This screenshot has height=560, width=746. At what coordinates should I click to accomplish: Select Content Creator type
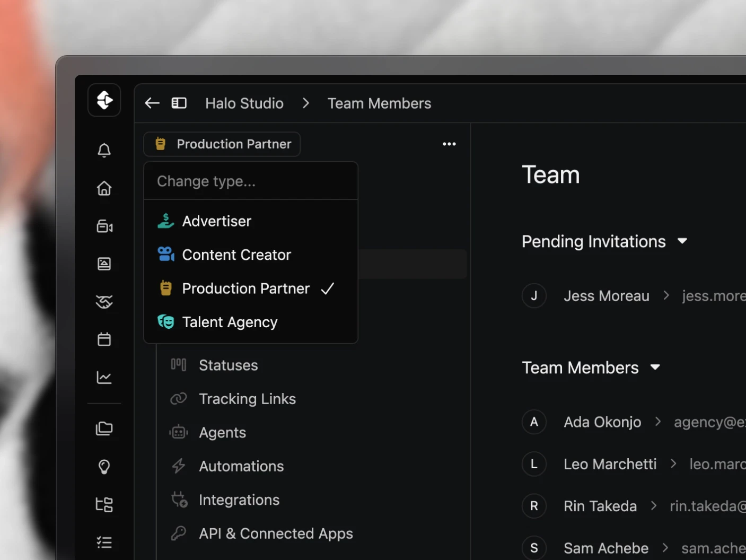click(251, 255)
